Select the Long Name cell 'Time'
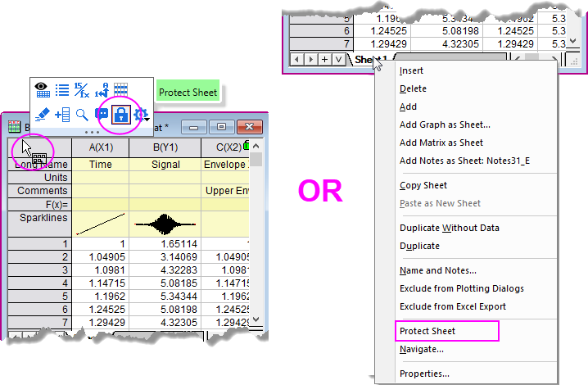Screen dimensions: 588x385 tap(101, 165)
